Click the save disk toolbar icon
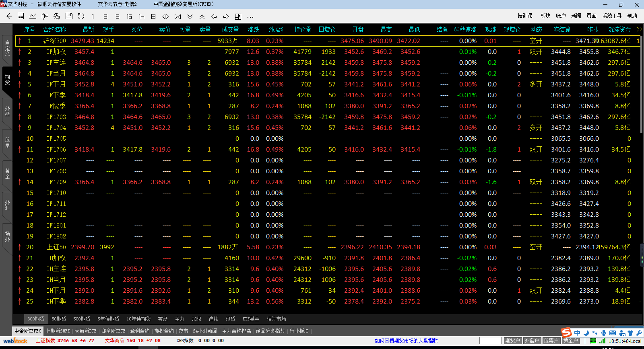 click(69, 16)
